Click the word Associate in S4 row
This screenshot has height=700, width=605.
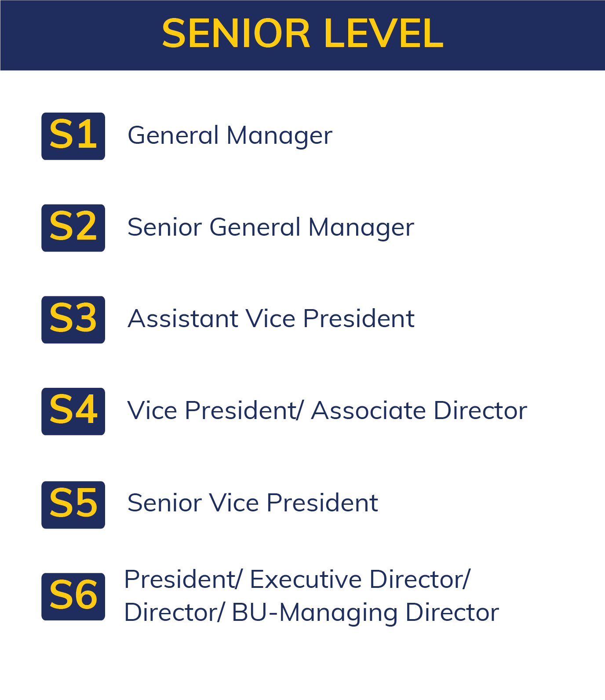[368, 411]
